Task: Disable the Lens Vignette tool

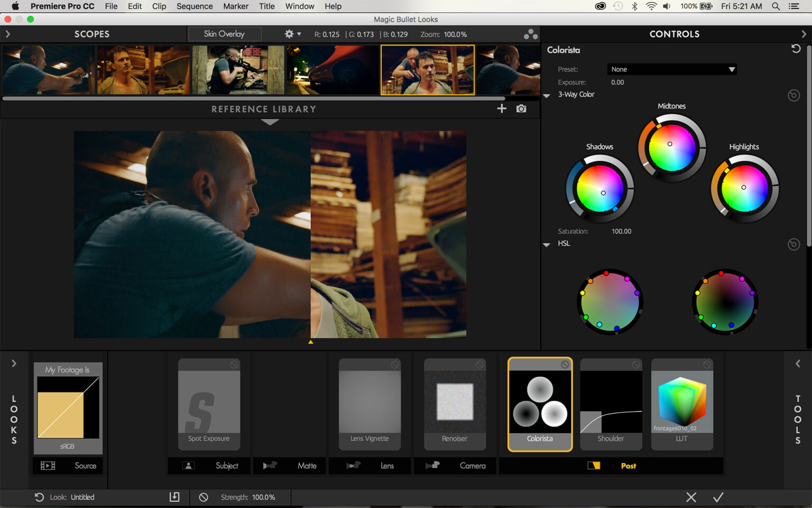Action: click(394, 365)
